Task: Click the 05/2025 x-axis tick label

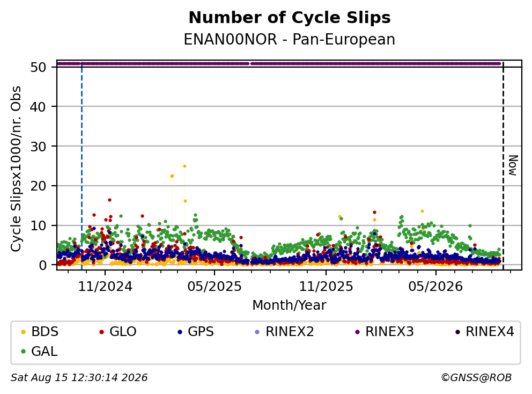Action: (x=215, y=287)
